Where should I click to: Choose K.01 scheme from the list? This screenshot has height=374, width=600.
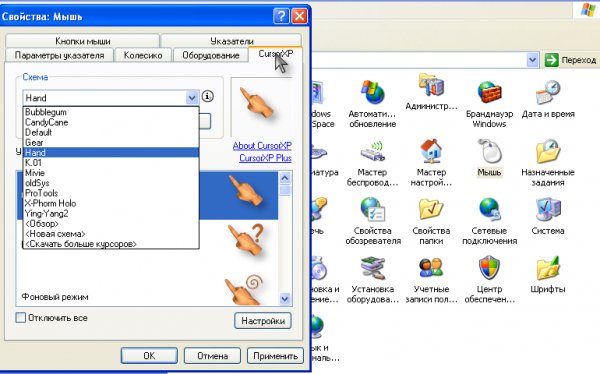point(111,163)
